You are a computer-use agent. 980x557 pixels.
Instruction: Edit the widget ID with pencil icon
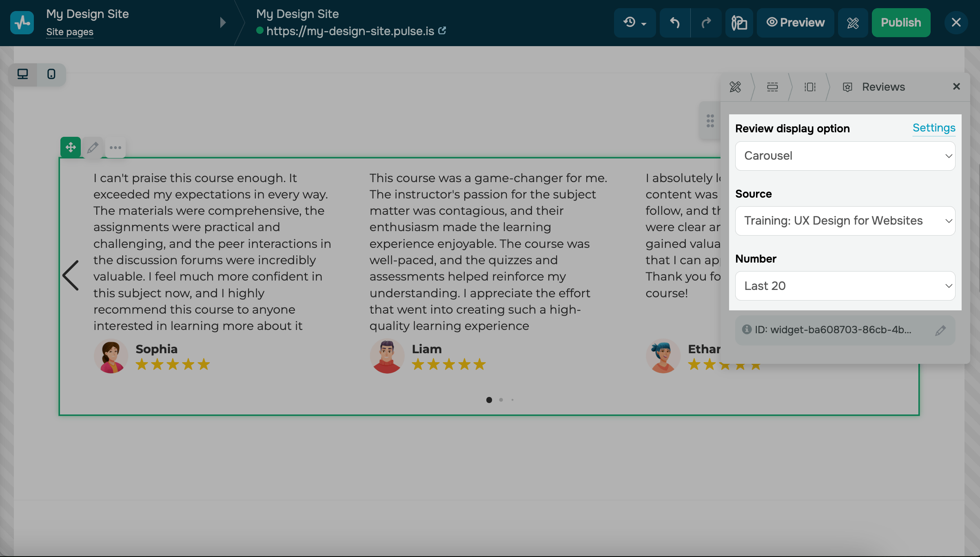[x=940, y=330]
